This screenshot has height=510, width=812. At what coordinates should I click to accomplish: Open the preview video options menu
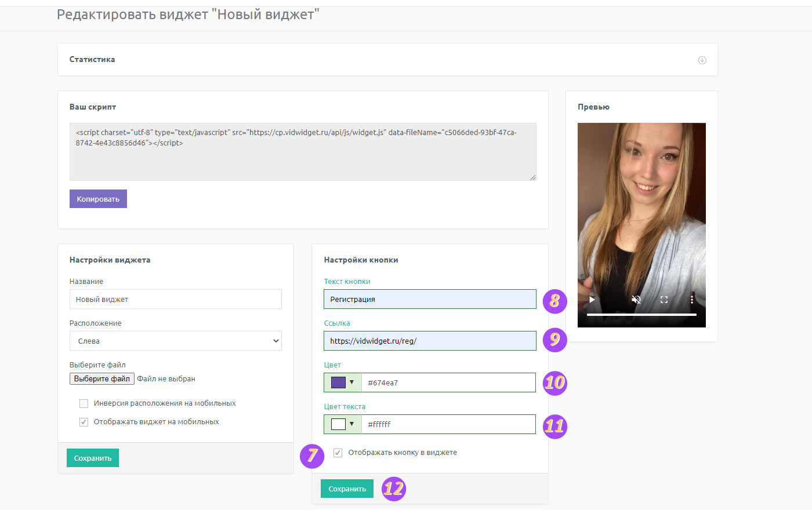tap(691, 300)
